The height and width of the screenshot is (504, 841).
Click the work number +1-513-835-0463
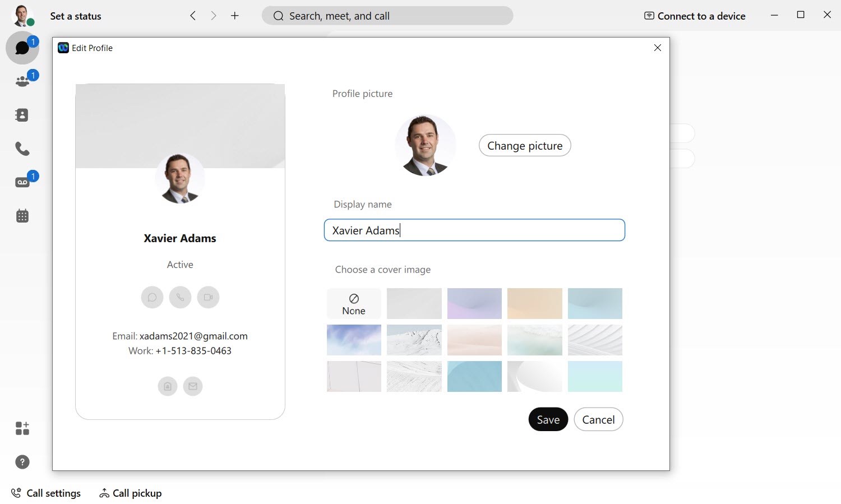tap(193, 351)
